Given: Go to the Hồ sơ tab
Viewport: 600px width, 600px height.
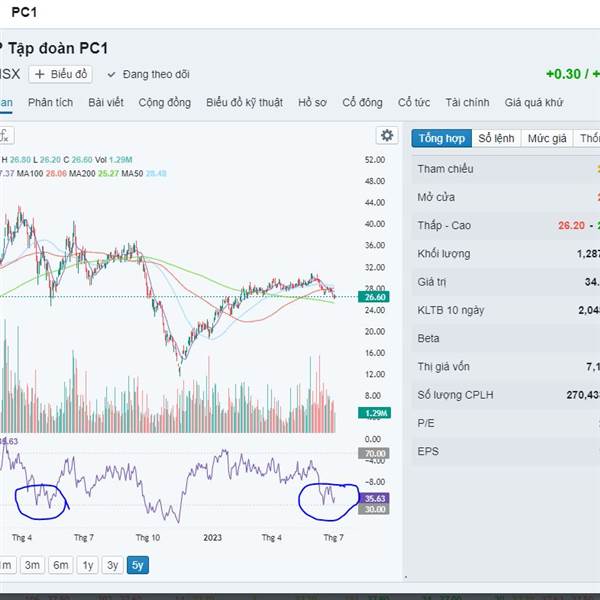Looking at the screenshot, I should coord(312,103).
